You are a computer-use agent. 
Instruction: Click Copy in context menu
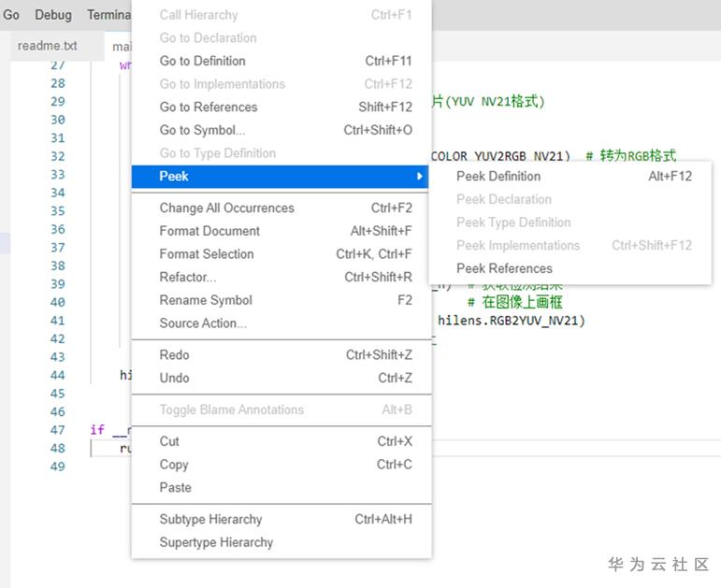point(281,464)
